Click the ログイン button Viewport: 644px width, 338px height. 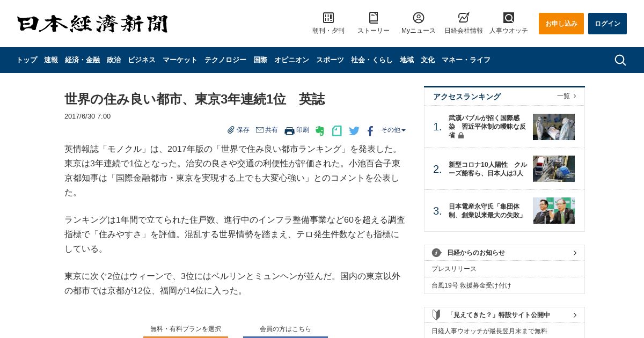pos(608,24)
